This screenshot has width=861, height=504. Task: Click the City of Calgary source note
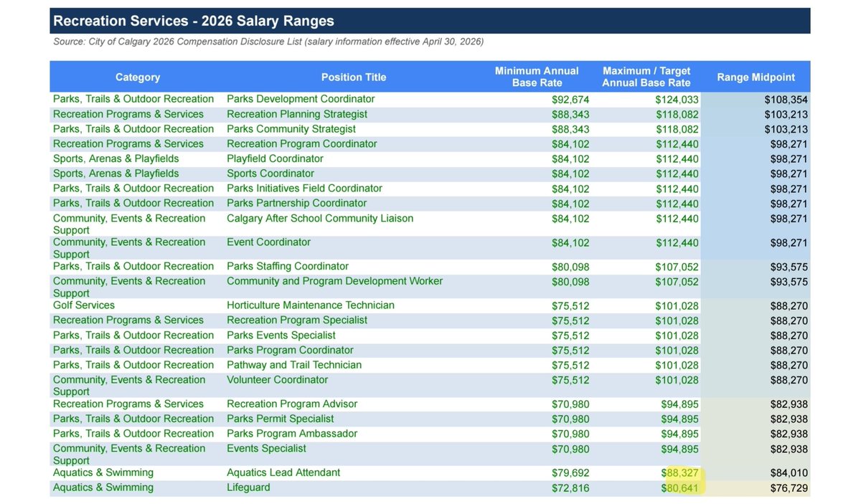(268, 42)
